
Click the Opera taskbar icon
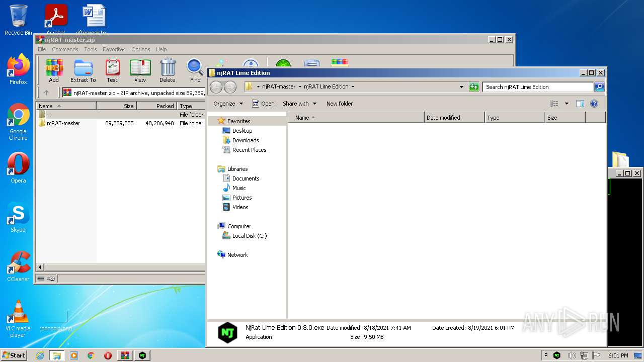point(108,355)
